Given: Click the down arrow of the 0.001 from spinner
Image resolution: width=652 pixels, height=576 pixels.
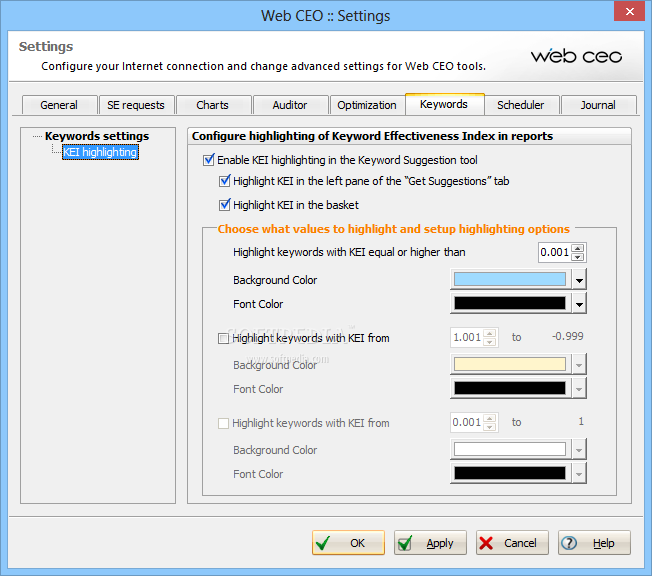Looking at the screenshot, I should click(490, 427).
